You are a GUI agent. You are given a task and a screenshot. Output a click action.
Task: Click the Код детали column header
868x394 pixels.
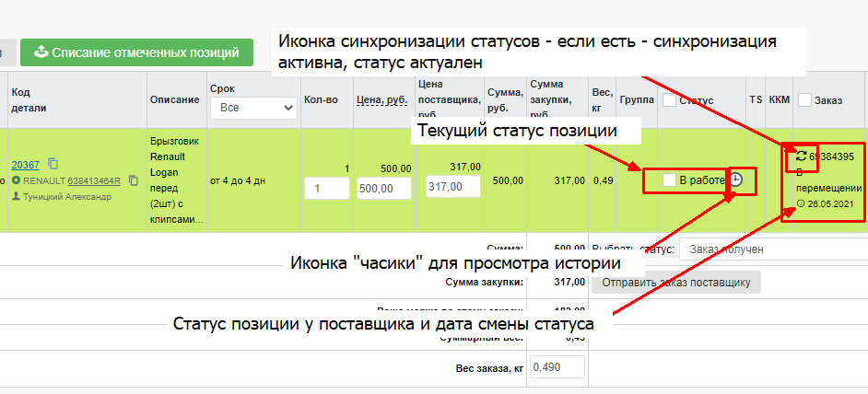pos(29,99)
